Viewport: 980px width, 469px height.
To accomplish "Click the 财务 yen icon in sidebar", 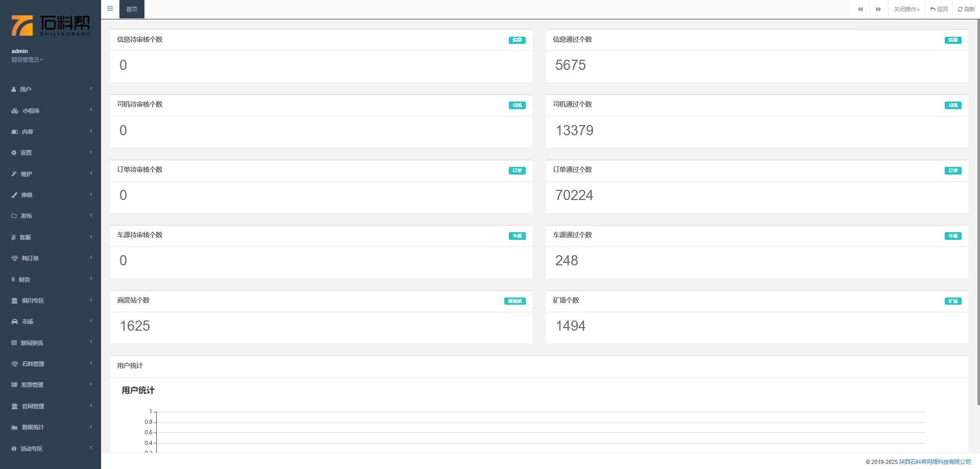I will (13, 280).
